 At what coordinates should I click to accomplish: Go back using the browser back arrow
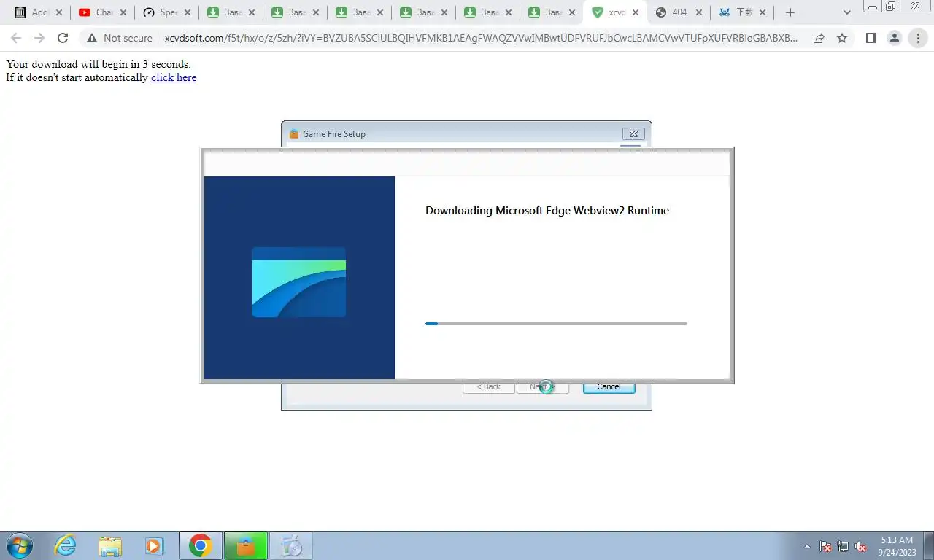16,38
